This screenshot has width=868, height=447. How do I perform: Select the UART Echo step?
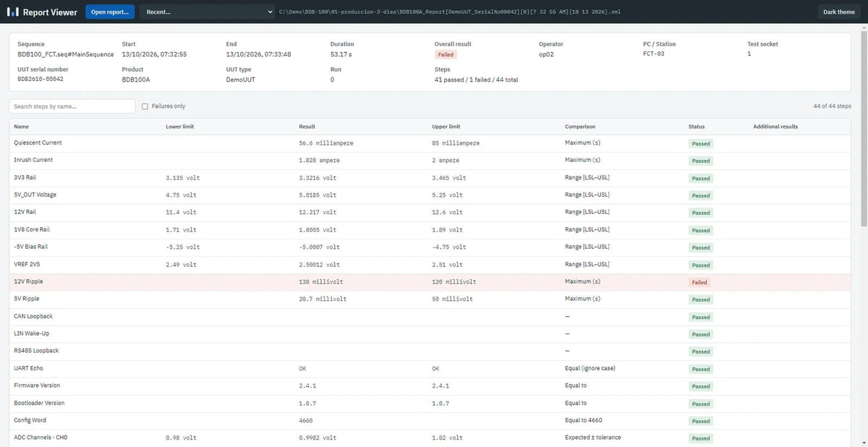point(430,368)
